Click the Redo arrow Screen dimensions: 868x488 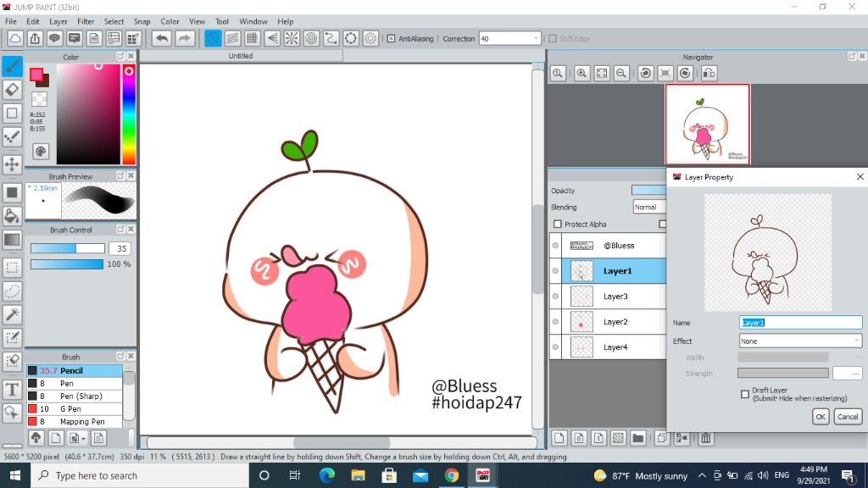tap(184, 38)
